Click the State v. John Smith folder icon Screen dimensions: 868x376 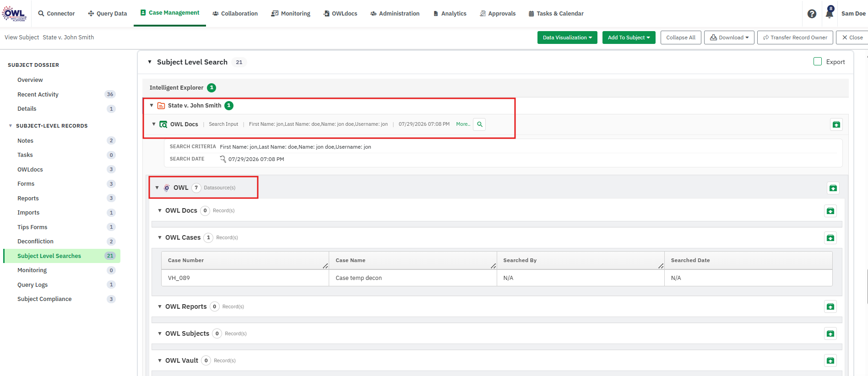(x=161, y=106)
